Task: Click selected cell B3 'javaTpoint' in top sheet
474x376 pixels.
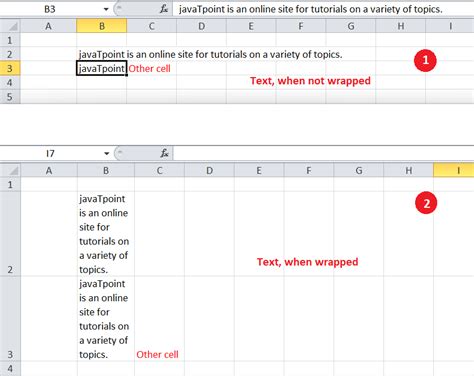Action: 102,68
